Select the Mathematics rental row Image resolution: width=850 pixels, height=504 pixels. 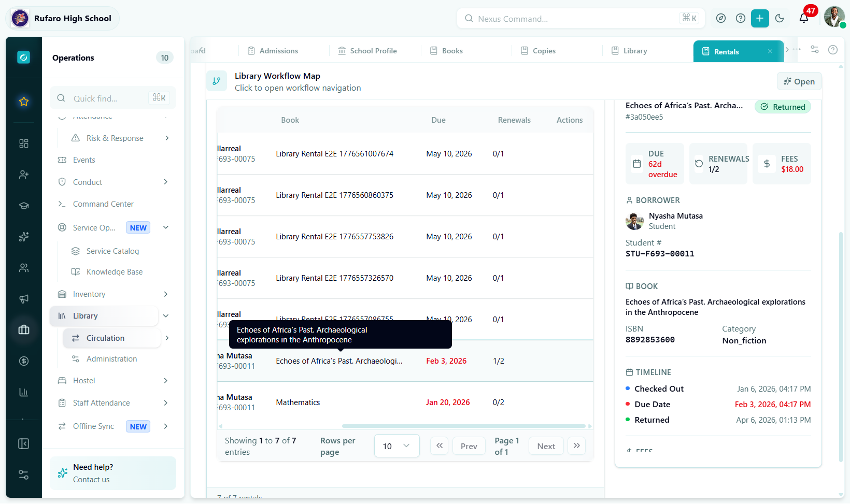pyautogui.click(x=405, y=402)
